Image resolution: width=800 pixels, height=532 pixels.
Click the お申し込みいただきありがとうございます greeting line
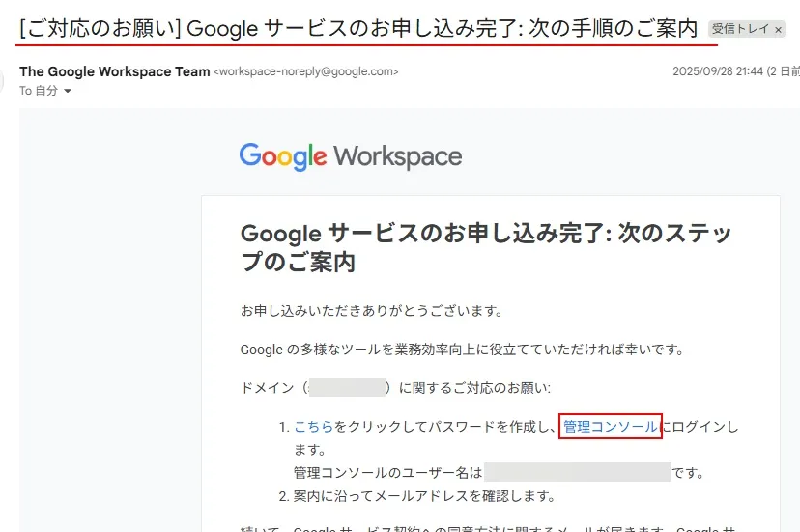371,311
